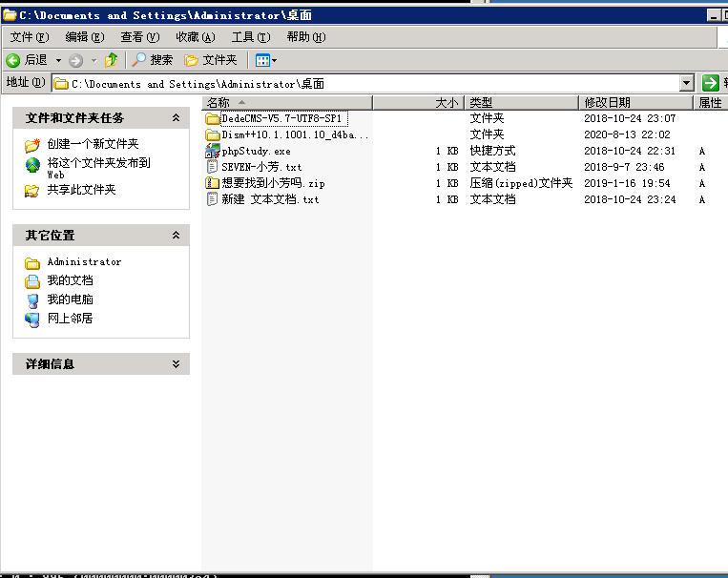Open the 工具(T) menu
Viewport: 728px width, 578px height.
[x=250, y=37]
